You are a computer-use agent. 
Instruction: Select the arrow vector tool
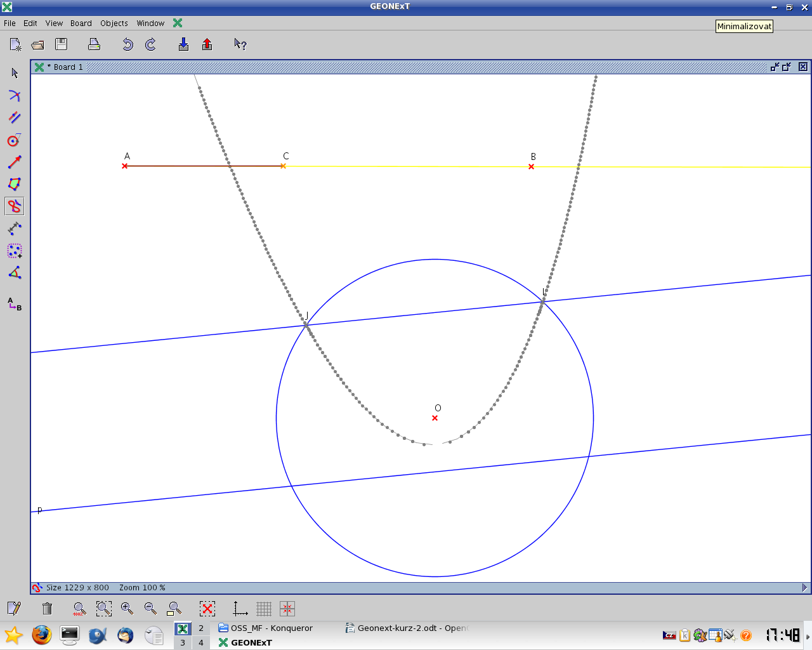15,162
